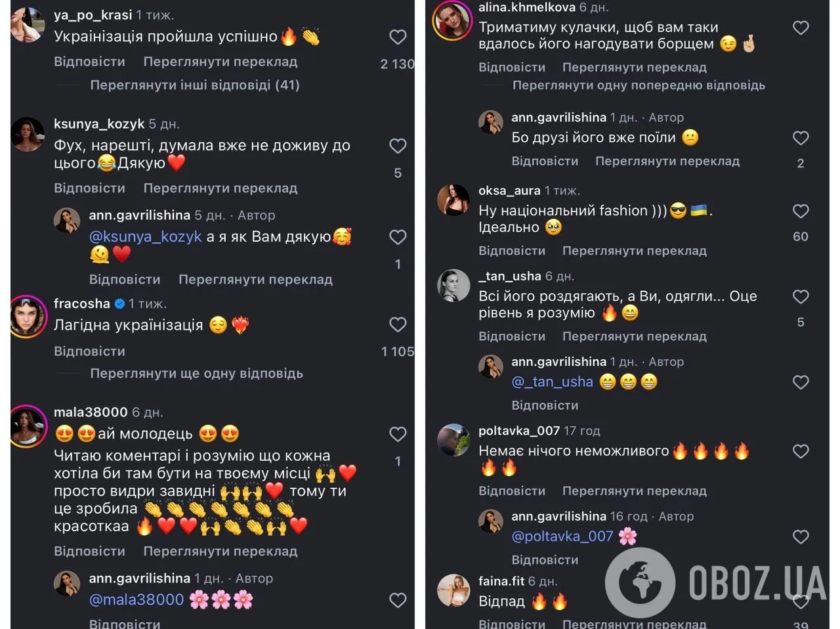Viewport: 840px width, 629px height.
Task: Expand 'Переглянути інші відповіді (41)'
Action: [x=195, y=85]
